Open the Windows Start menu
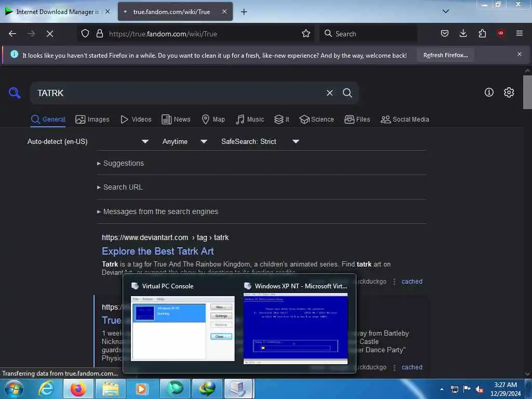 (14, 389)
